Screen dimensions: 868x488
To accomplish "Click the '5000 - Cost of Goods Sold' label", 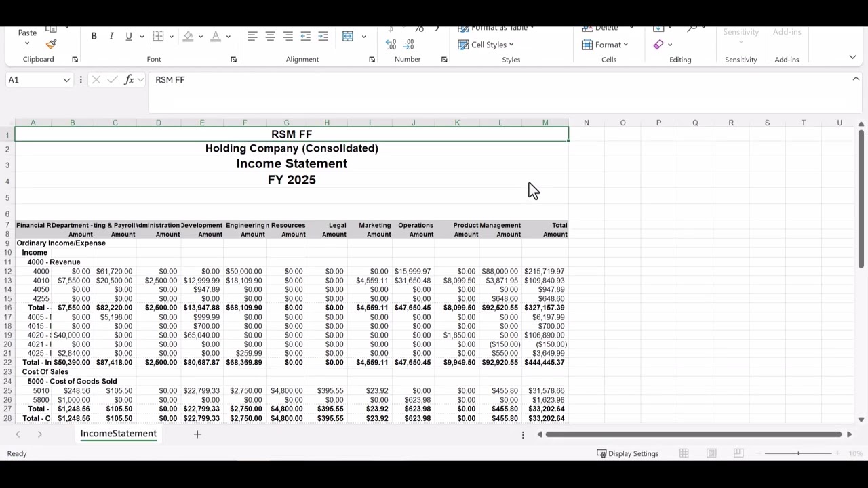I will (72, 382).
